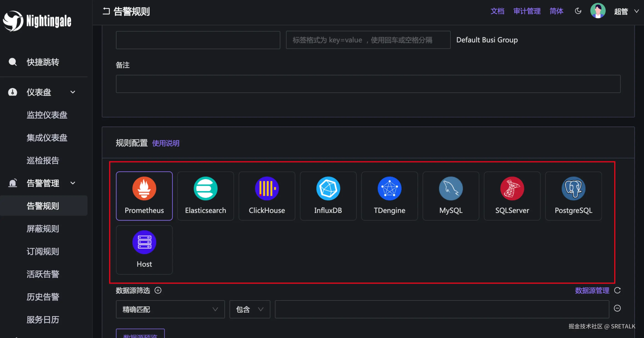Image resolution: width=644 pixels, height=338 pixels.
Task: Open 服务日历 in the sidebar
Action: [x=43, y=320]
